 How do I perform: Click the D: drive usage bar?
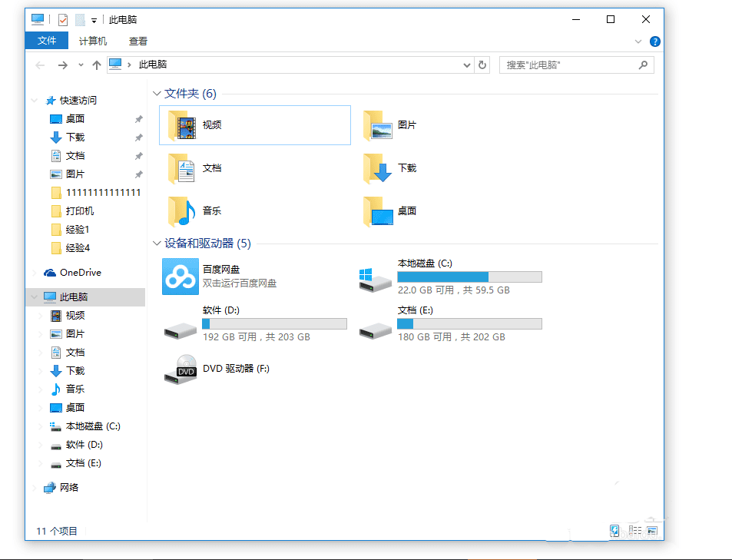[x=274, y=323]
